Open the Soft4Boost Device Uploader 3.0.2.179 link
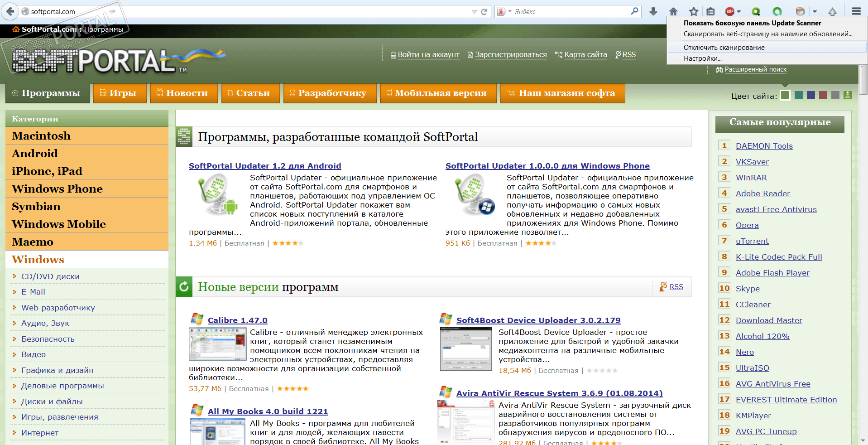This screenshot has height=445, width=868. click(x=538, y=320)
